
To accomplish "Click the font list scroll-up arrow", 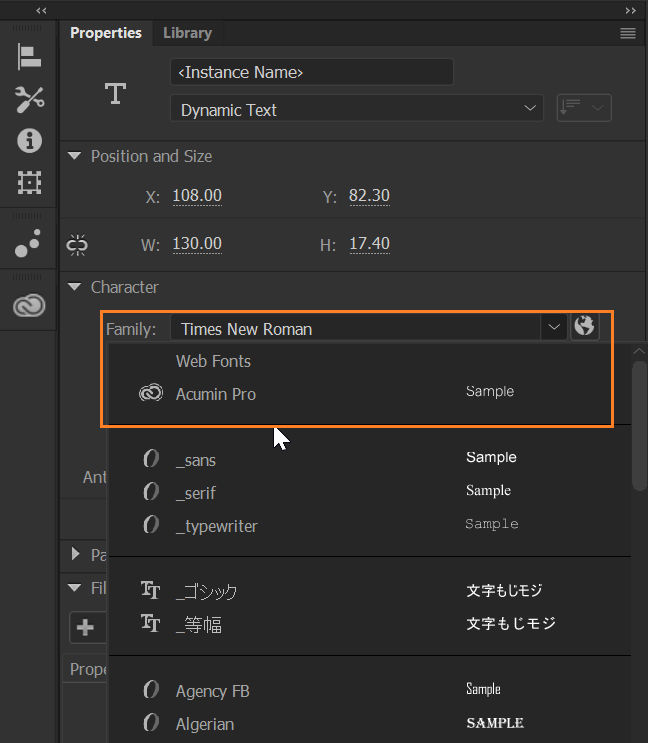I will 639,352.
